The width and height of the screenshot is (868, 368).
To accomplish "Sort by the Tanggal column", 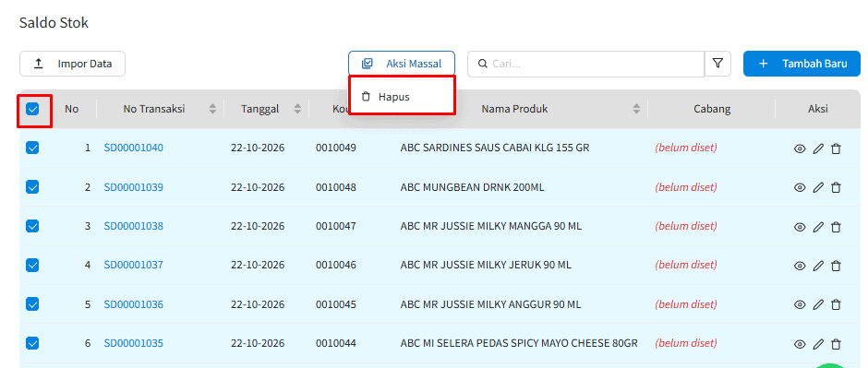I will coord(297,109).
